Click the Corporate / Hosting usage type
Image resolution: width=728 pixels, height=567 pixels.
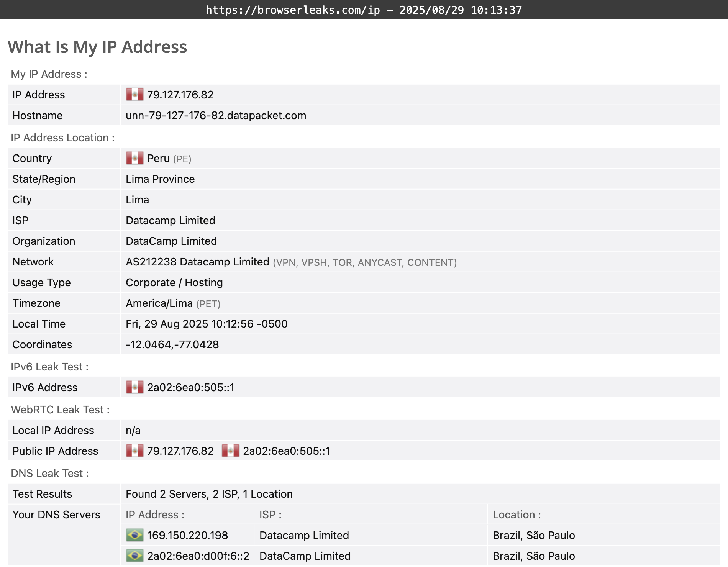[174, 282]
